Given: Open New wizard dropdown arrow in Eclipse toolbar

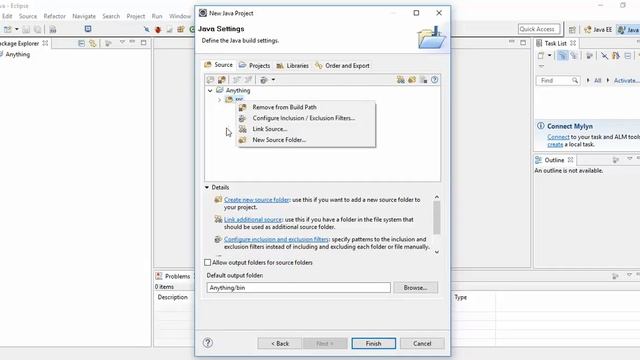Looking at the screenshot, I should coord(17,29).
